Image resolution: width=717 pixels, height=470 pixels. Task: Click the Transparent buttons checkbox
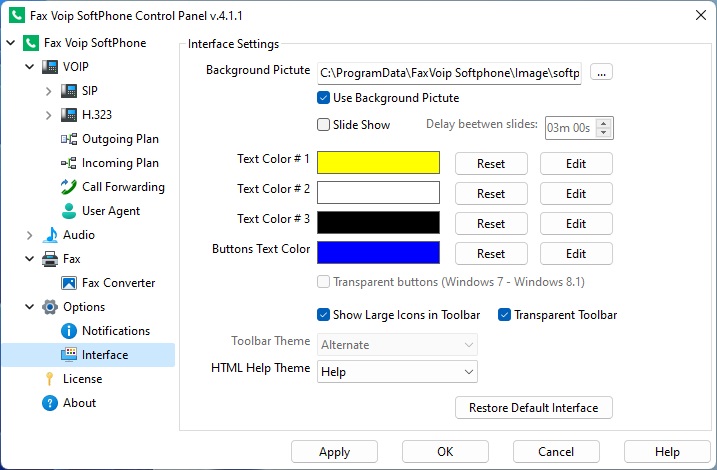323,282
